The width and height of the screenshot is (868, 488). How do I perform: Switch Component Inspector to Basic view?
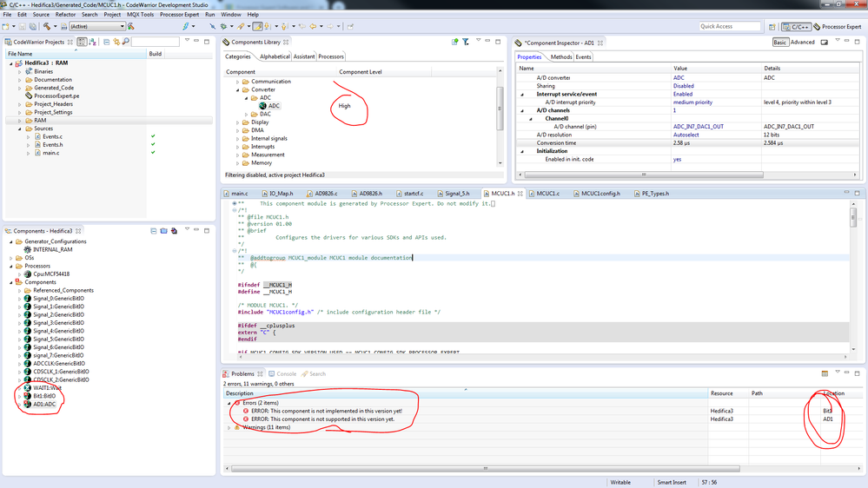pos(779,42)
